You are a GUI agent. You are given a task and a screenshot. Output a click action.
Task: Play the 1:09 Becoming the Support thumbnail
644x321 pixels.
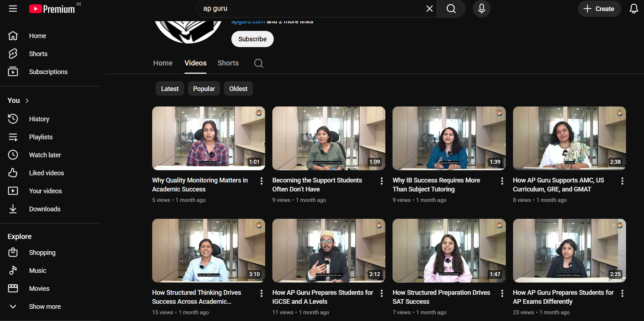[x=329, y=138]
